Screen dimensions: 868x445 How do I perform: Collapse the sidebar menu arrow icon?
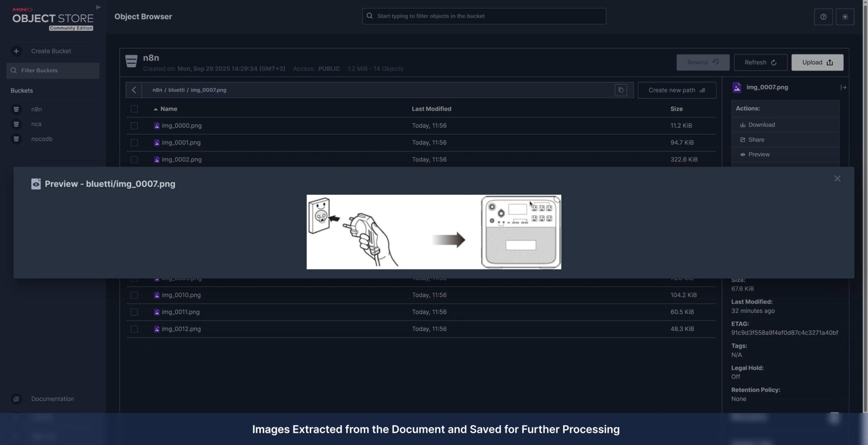click(98, 7)
